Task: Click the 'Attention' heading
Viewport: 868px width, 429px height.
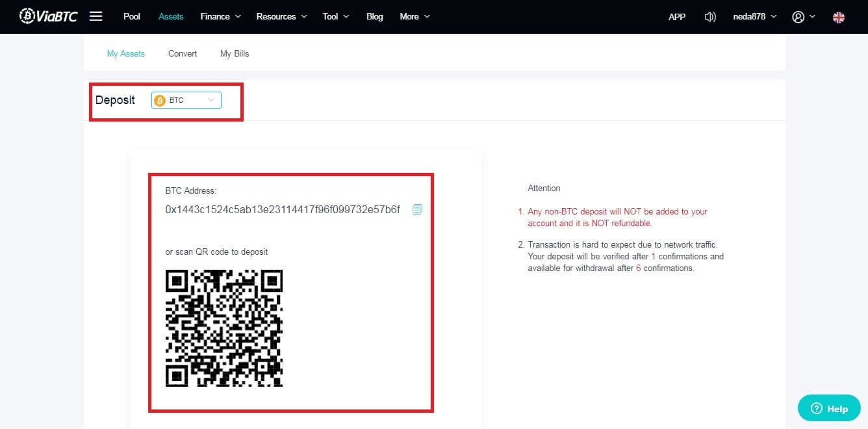Action: click(544, 188)
